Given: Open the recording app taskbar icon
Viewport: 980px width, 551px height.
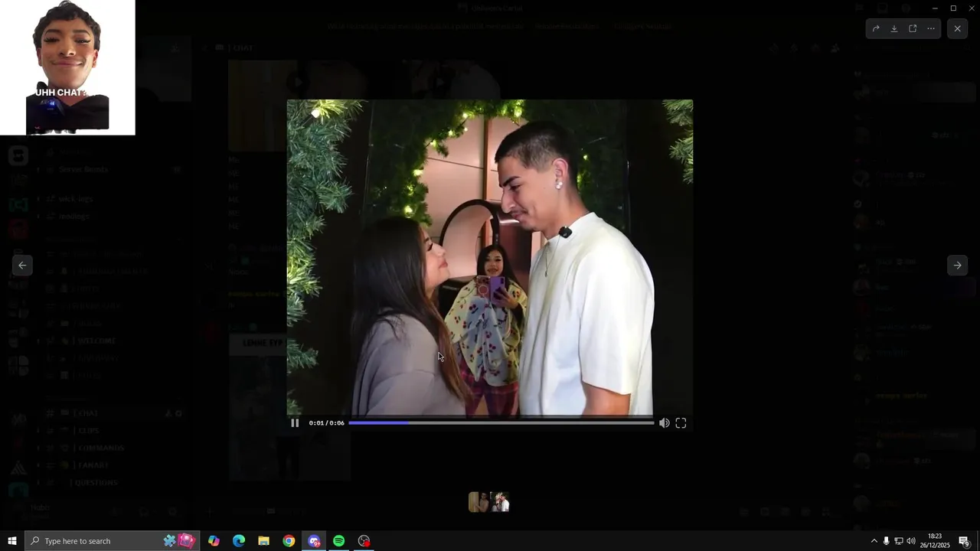Looking at the screenshot, I should (x=364, y=541).
